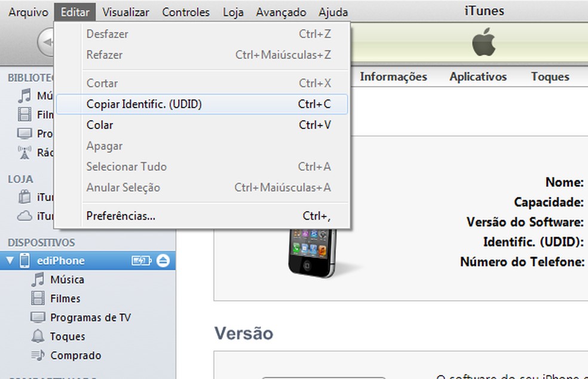Click the Apagar menu entry
The width and height of the screenshot is (588, 379).
[x=202, y=146]
